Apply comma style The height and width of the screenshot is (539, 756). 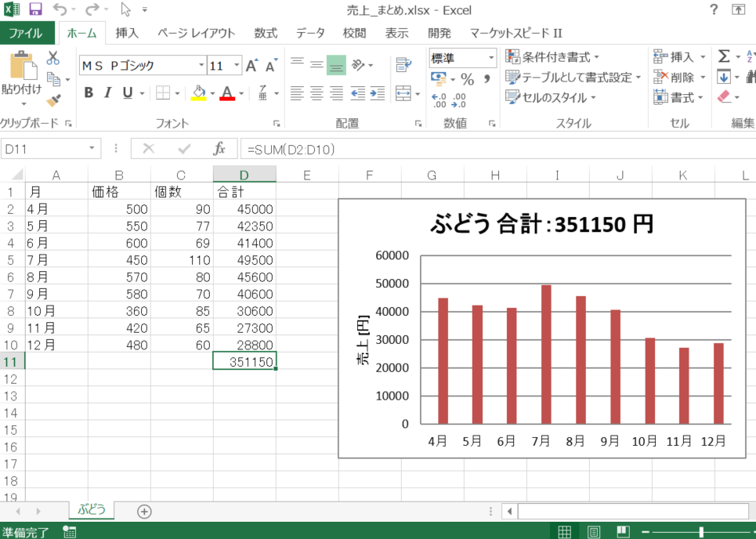487,78
